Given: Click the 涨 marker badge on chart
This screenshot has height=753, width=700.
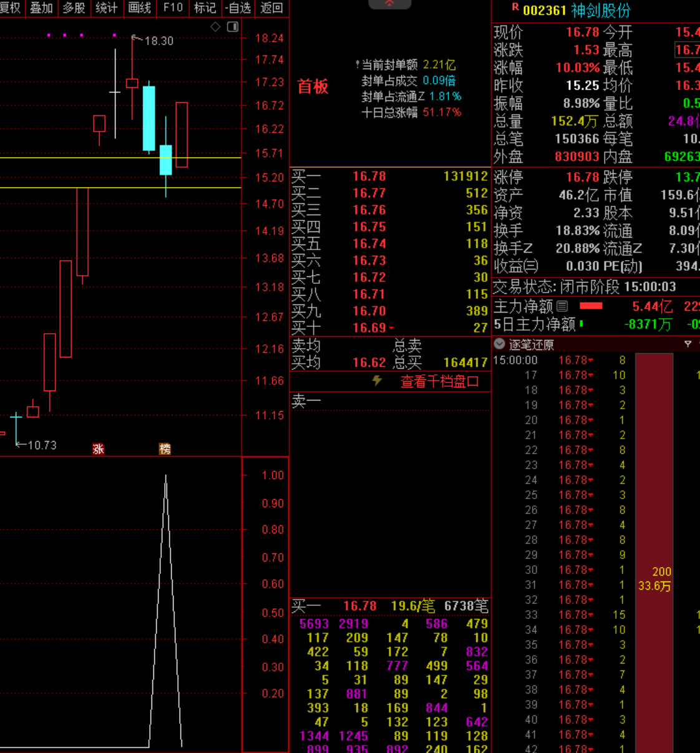Looking at the screenshot, I should tap(98, 449).
